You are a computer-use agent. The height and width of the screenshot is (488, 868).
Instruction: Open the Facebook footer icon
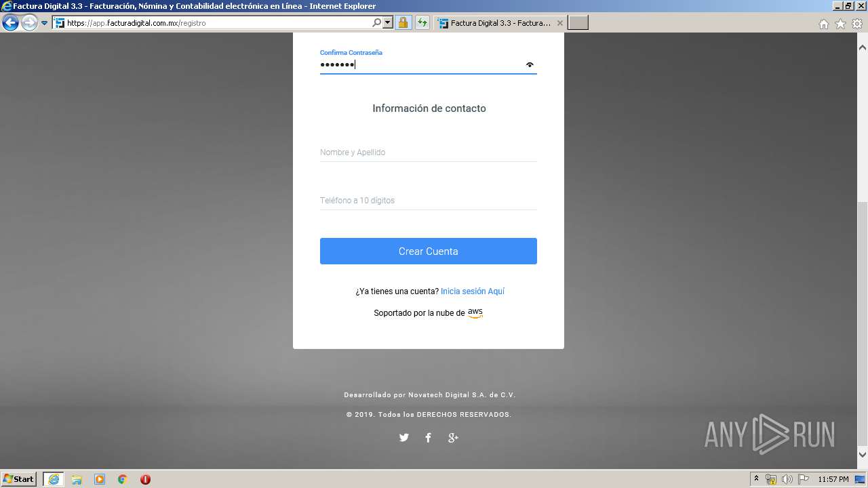point(428,438)
